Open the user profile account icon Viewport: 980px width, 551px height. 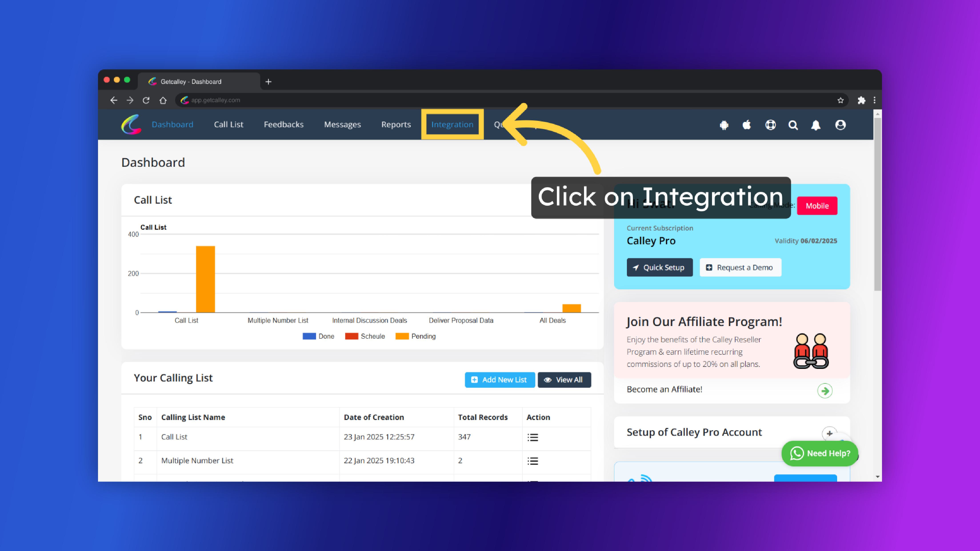840,125
